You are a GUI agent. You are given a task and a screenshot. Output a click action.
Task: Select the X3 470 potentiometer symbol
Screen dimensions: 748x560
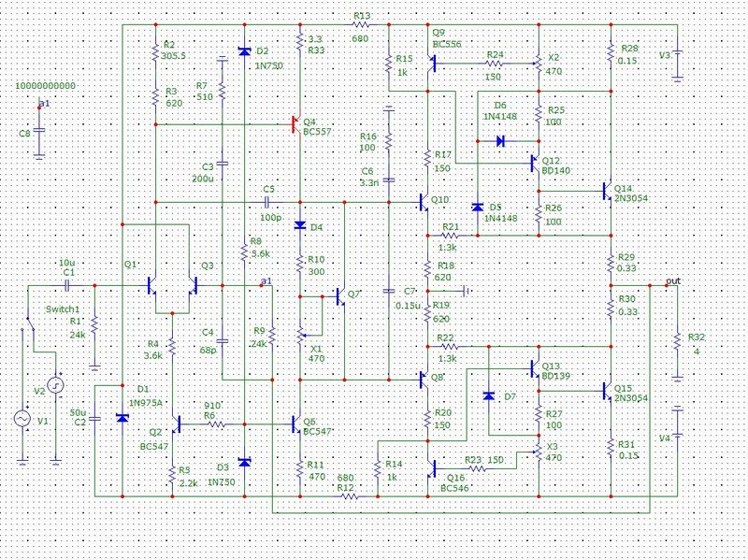[x=539, y=452]
